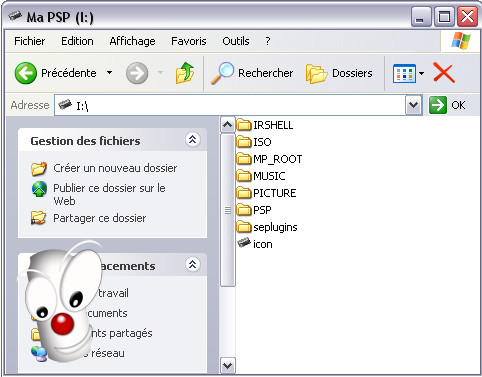Toggle the Dossiers folder pane button
This screenshot has height=377, width=482.
339,73
